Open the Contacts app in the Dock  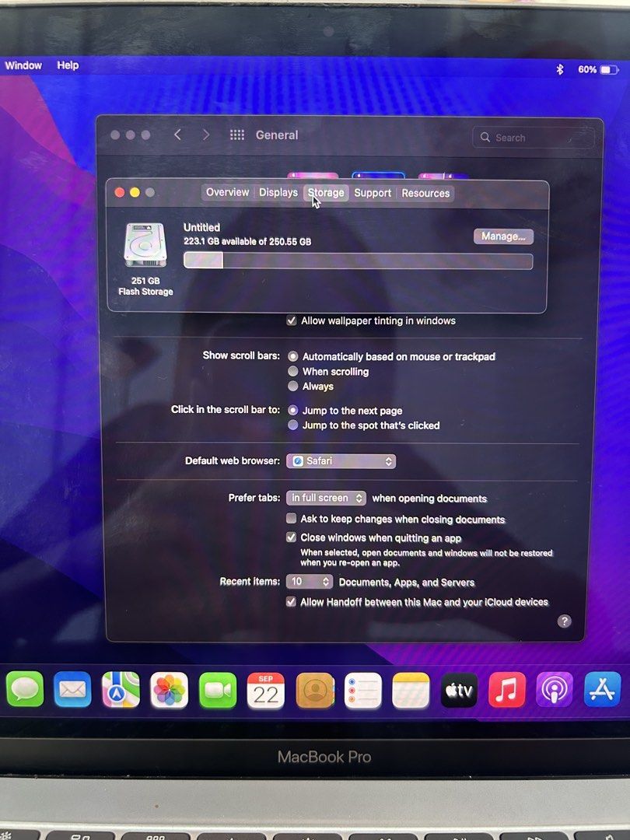tap(314, 690)
